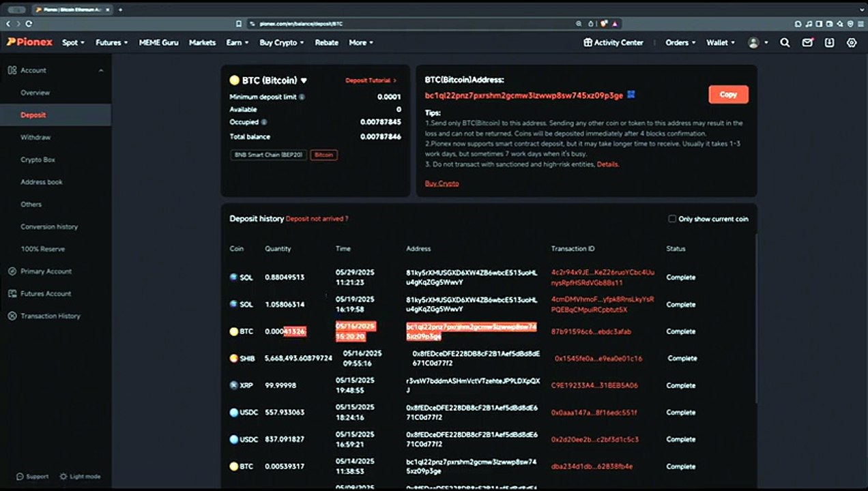Expand the Futures menu
This screenshot has height=491, width=868.
point(111,42)
